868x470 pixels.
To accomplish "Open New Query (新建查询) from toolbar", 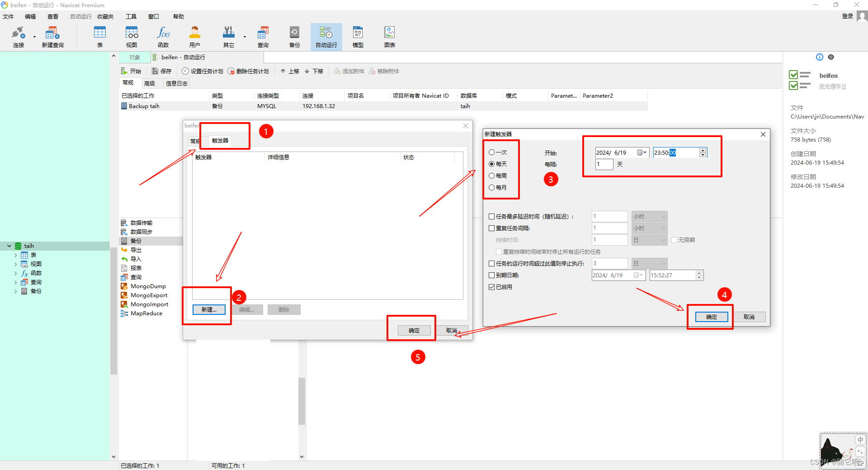I will click(52, 37).
